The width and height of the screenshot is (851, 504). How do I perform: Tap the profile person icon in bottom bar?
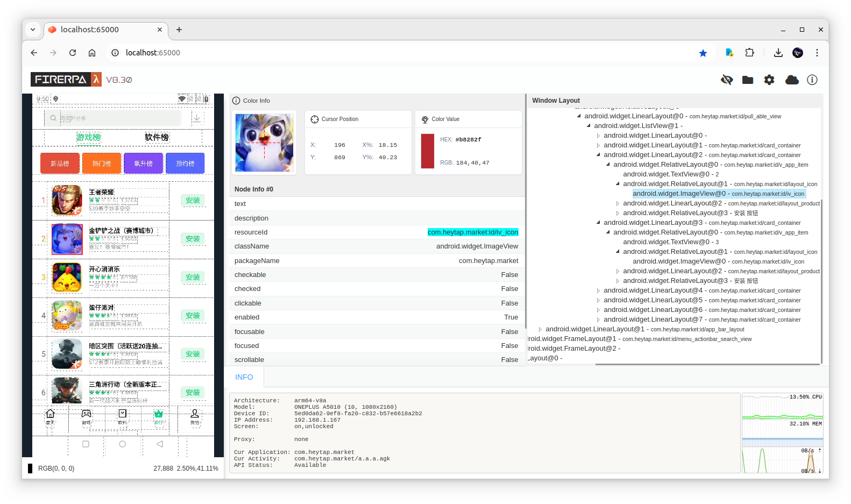click(195, 414)
